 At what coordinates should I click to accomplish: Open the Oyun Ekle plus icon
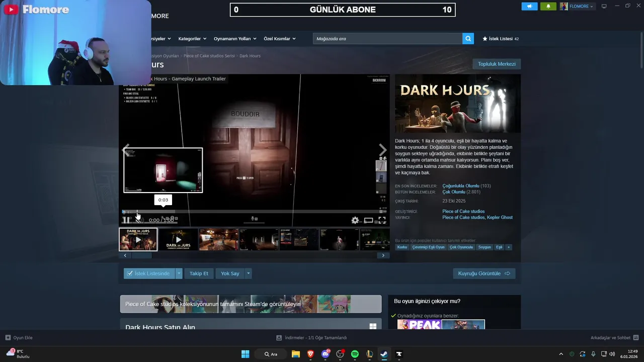pyautogui.click(x=8, y=338)
